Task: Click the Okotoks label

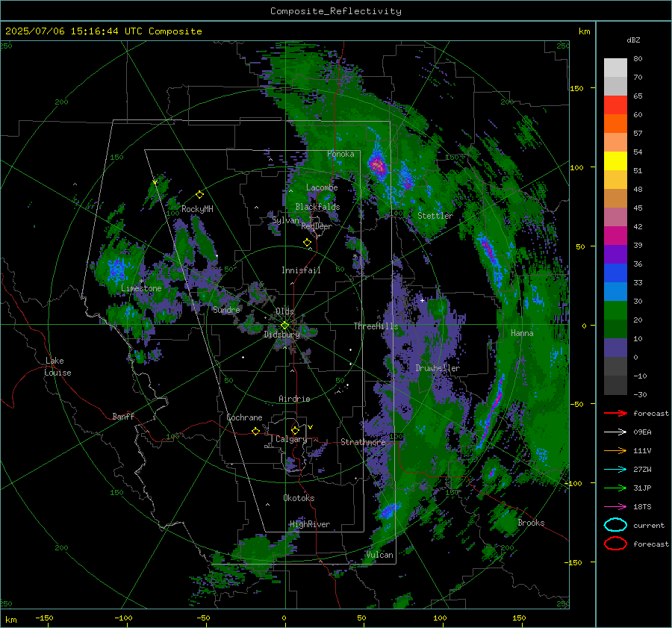Action: tap(299, 498)
